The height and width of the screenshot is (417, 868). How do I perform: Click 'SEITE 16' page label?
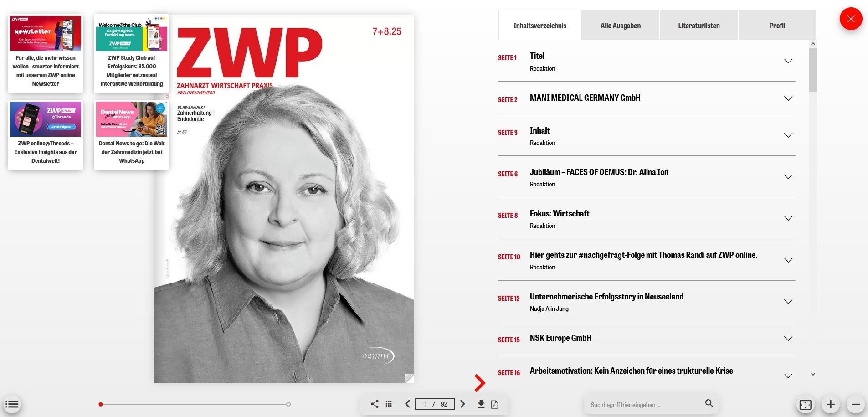[509, 373]
